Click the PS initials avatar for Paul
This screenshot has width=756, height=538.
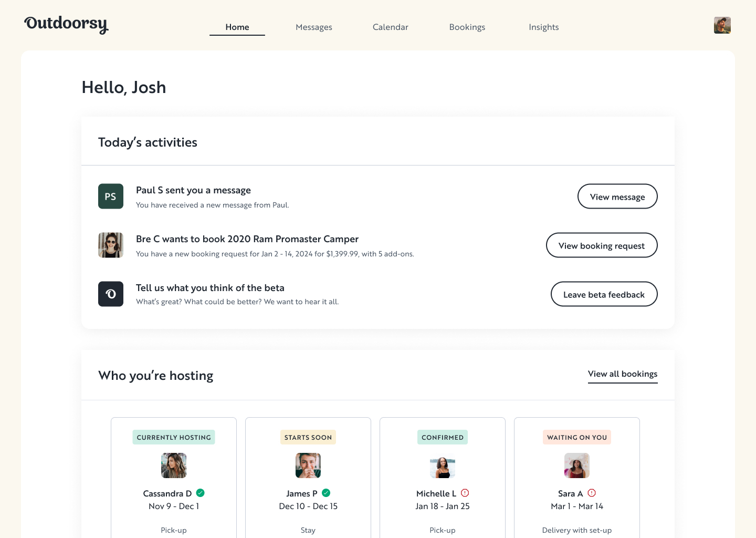[x=111, y=196]
